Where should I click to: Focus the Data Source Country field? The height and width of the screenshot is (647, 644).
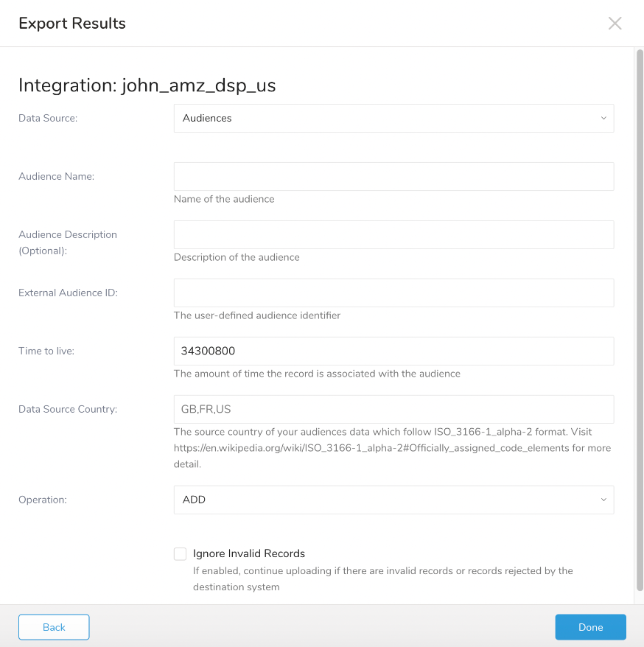(x=393, y=409)
